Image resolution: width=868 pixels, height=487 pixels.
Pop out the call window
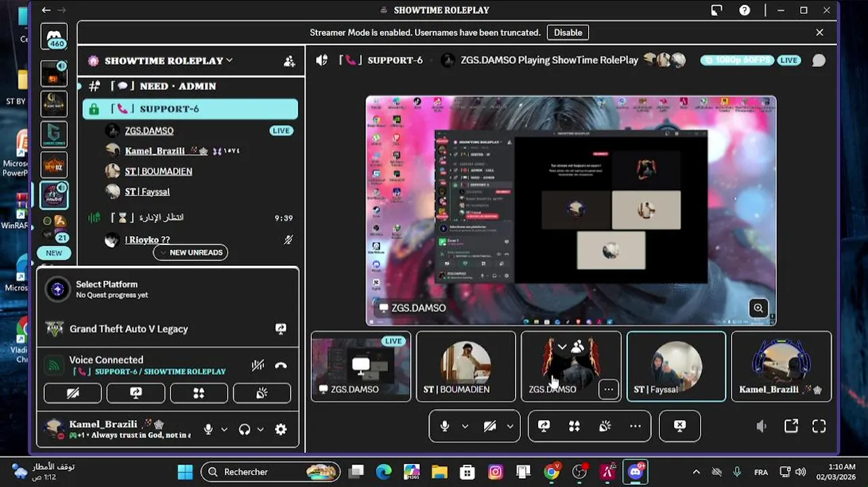point(791,426)
